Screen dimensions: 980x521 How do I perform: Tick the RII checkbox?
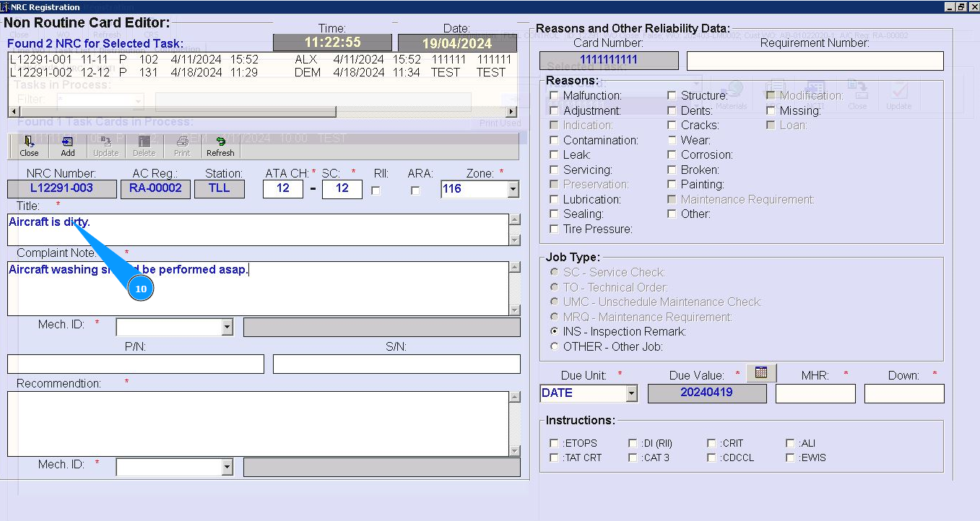[x=376, y=191]
